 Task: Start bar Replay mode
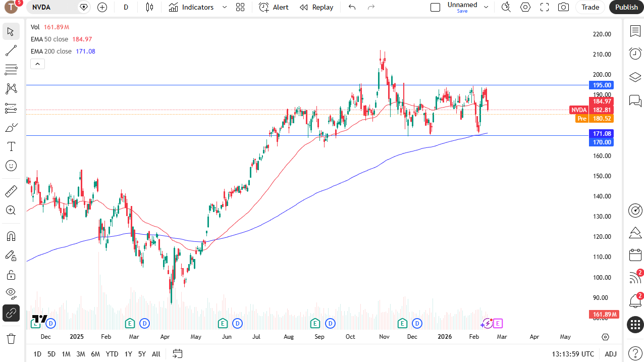click(x=316, y=7)
